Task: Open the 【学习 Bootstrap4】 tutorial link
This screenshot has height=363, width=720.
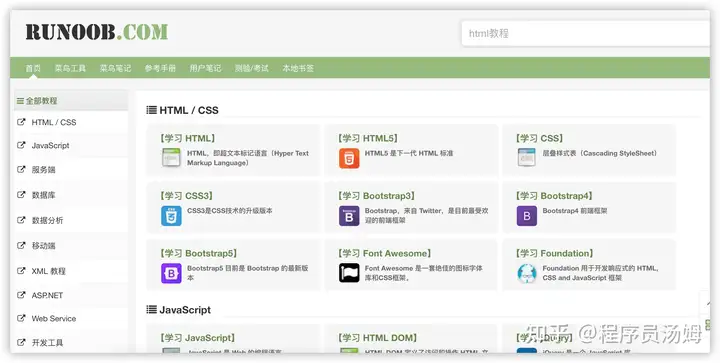Action: (x=554, y=196)
